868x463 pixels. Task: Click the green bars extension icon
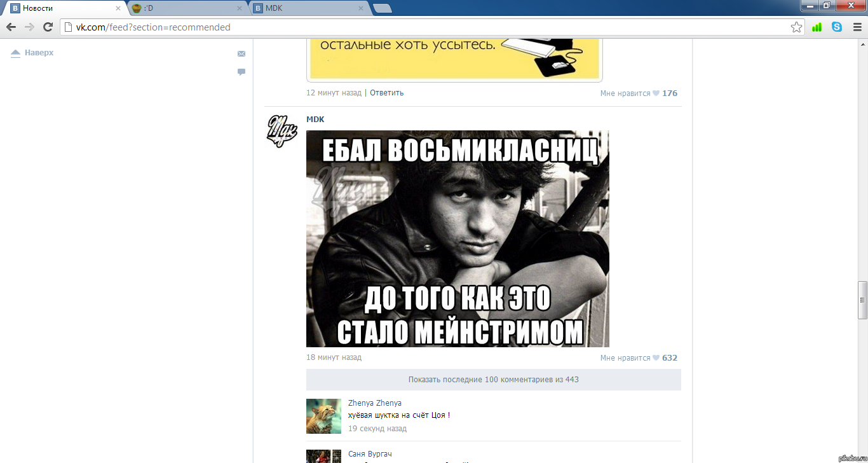click(x=817, y=27)
